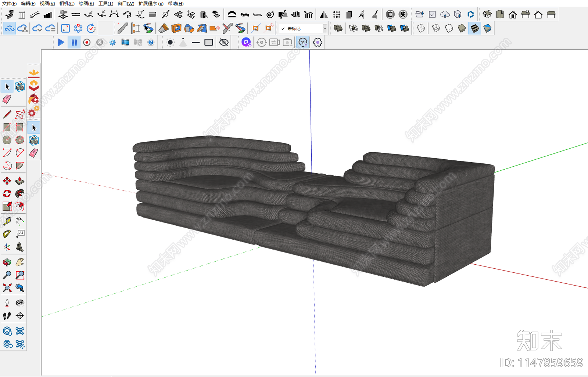The width and height of the screenshot is (588, 377).
Task: Select the Push/Pull tool
Action: tap(20, 181)
